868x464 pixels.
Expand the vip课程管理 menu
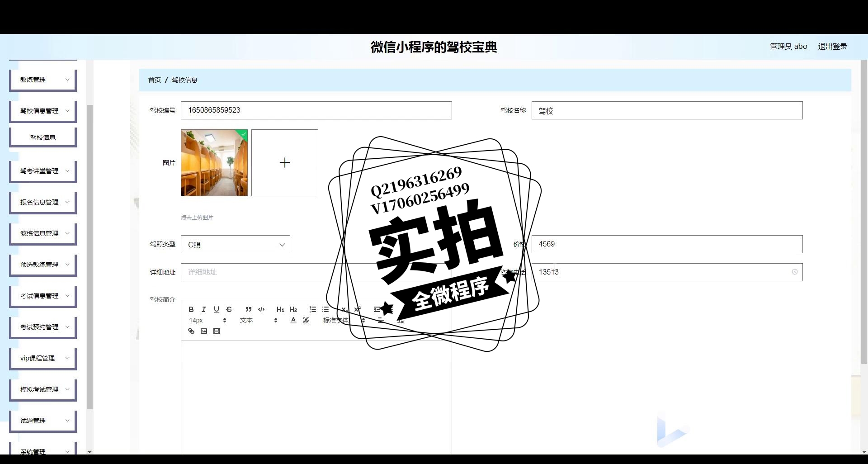43,358
